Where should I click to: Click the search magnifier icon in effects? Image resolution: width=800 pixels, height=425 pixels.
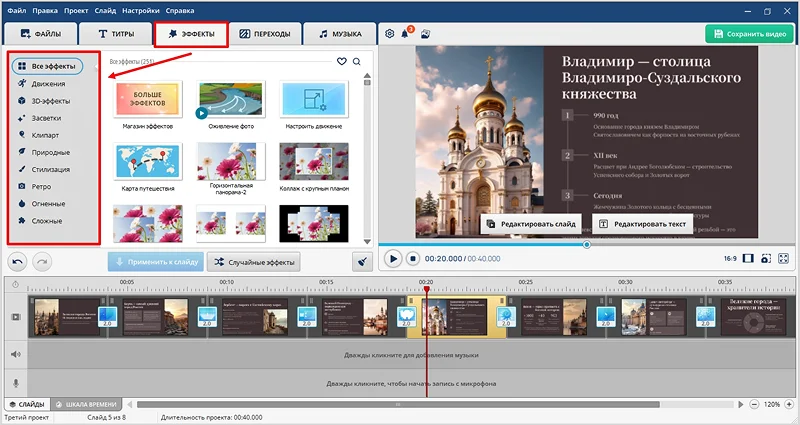[356, 62]
